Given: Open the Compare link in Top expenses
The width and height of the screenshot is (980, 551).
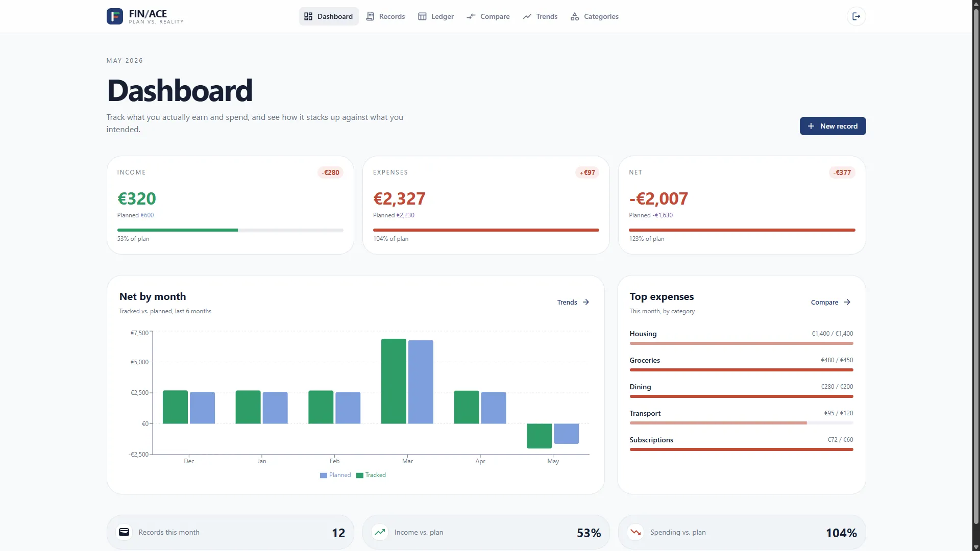Looking at the screenshot, I should coord(831,302).
